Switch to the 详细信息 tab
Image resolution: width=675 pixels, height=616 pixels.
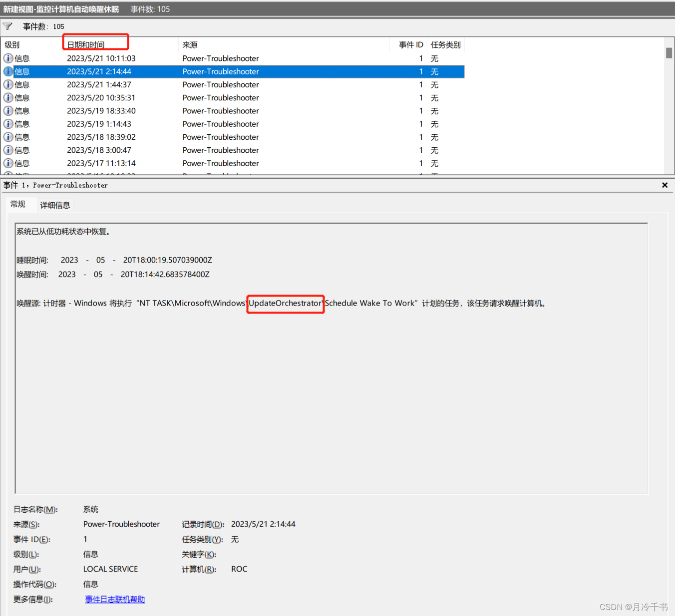[x=55, y=205]
